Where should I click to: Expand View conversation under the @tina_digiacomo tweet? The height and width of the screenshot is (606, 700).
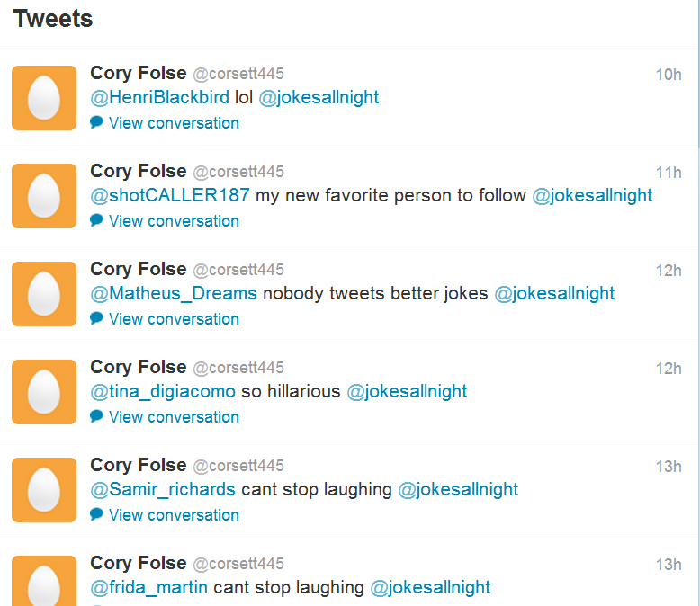tap(174, 417)
